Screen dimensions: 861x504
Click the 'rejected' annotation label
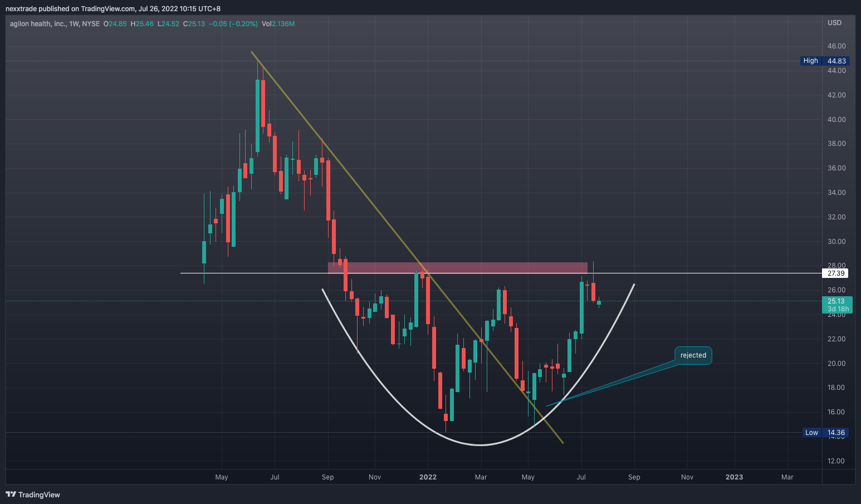[693, 355]
